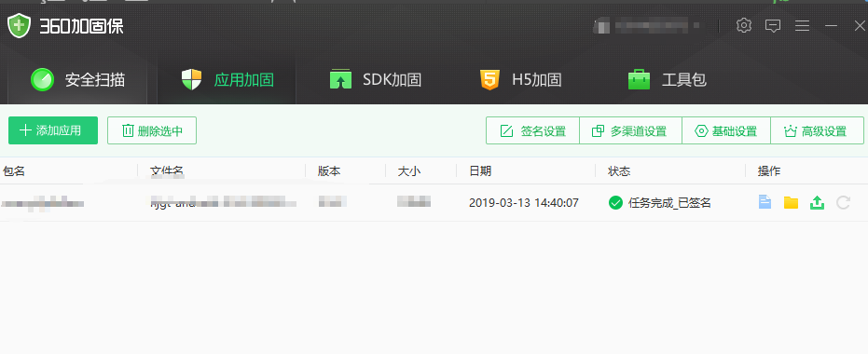This screenshot has width=868, height=354.
Task: Open 签名设置 settings
Action: [x=532, y=131]
